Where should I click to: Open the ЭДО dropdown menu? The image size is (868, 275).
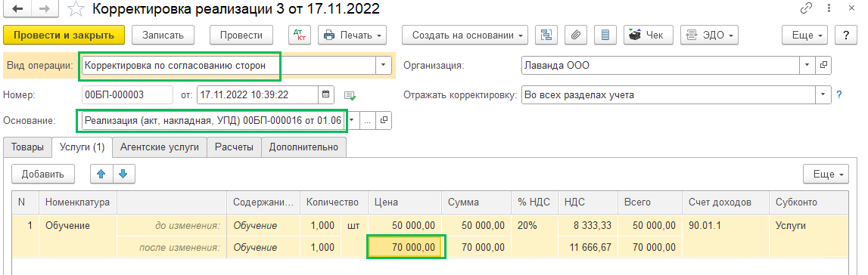click(710, 36)
